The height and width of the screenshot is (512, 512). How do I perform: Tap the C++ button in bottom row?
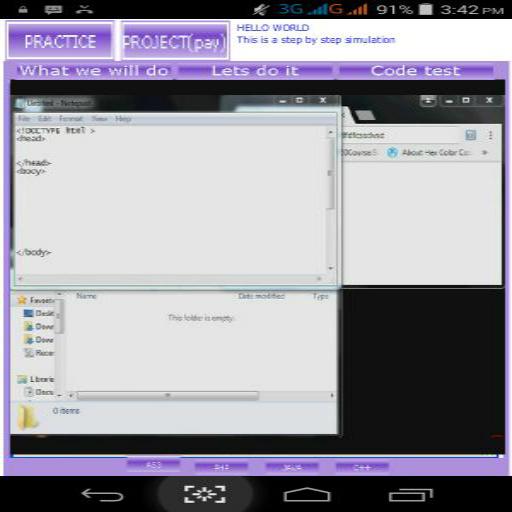362,467
